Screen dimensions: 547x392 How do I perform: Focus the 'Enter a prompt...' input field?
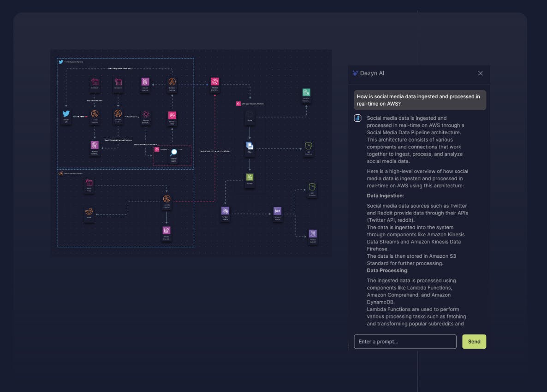(405, 341)
